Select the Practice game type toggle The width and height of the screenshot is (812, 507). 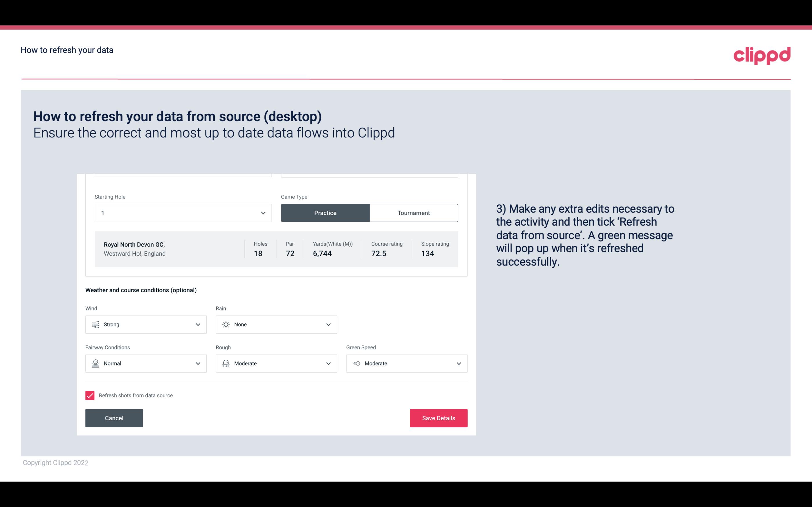pos(325,213)
